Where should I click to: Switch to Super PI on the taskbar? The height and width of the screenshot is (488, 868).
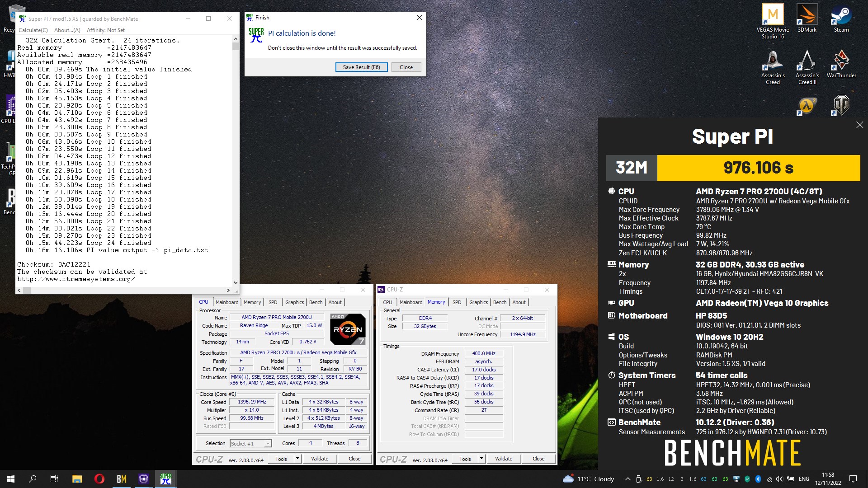point(166,479)
